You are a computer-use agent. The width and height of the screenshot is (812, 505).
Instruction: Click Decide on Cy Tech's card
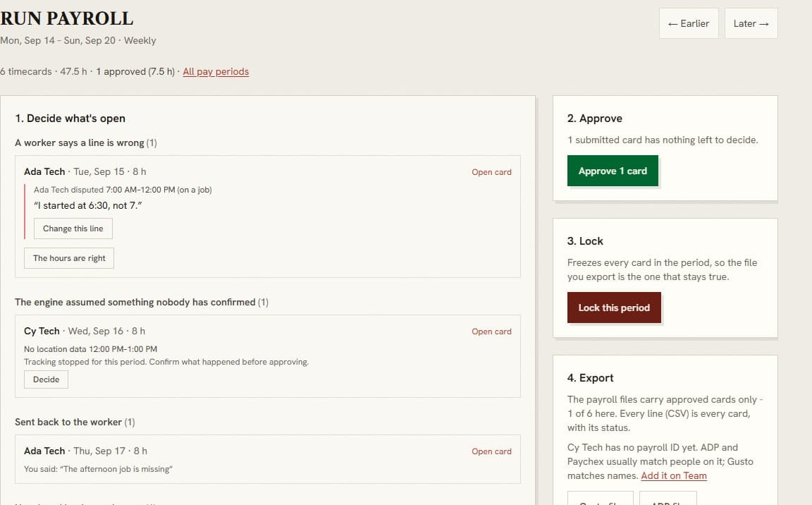point(46,379)
